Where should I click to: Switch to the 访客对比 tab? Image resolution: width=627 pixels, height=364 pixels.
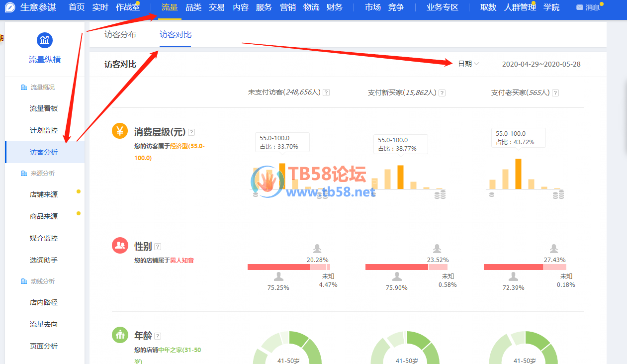pyautogui.click(x=176, y=35)
